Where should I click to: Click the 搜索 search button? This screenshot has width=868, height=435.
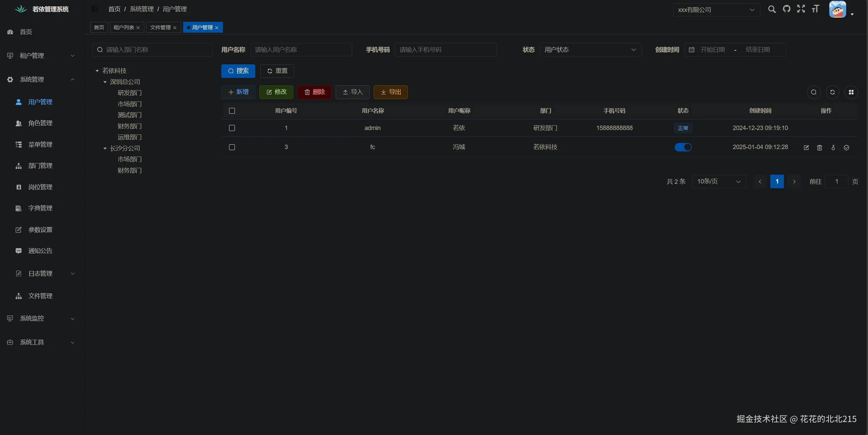point(238,71)
